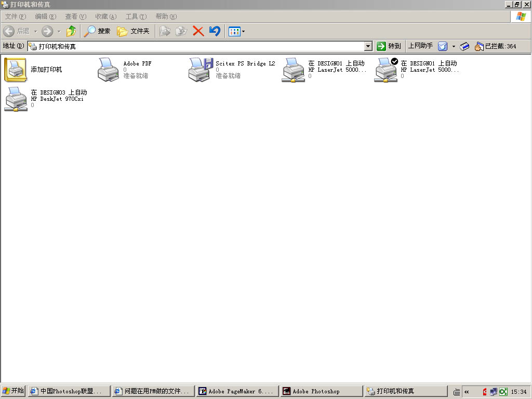Click the blue Undo arrow icon
Screen dimensions: 532x399
(x=215, y=31)
